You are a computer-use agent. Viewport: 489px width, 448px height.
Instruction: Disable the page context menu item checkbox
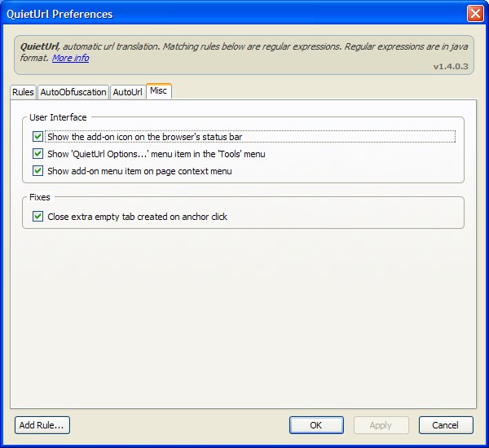click(37, 171)
